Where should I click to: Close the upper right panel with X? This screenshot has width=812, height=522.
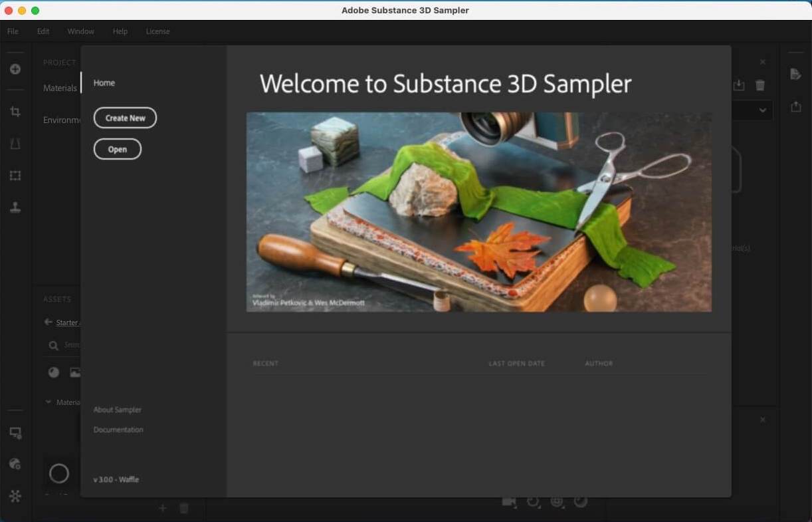763,62
